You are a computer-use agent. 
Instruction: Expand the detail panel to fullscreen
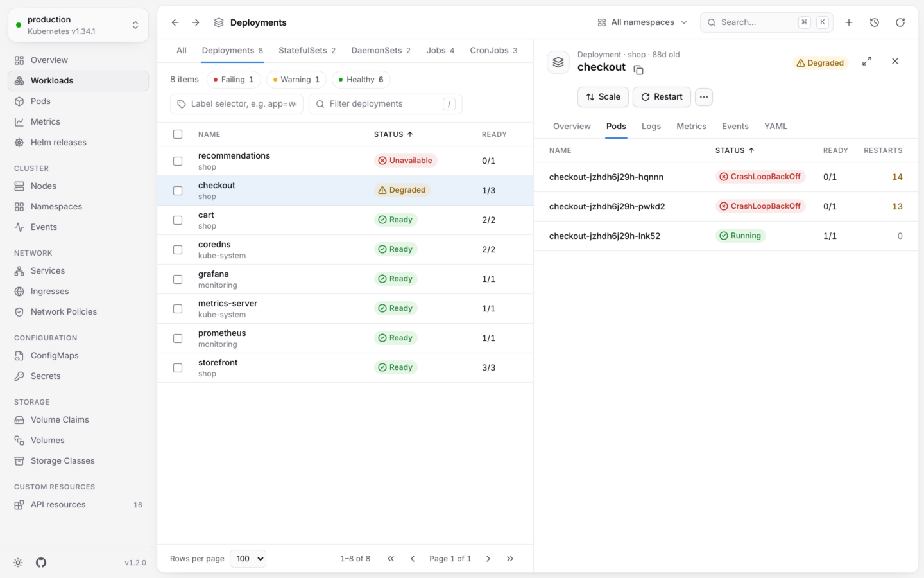point(867,61)
